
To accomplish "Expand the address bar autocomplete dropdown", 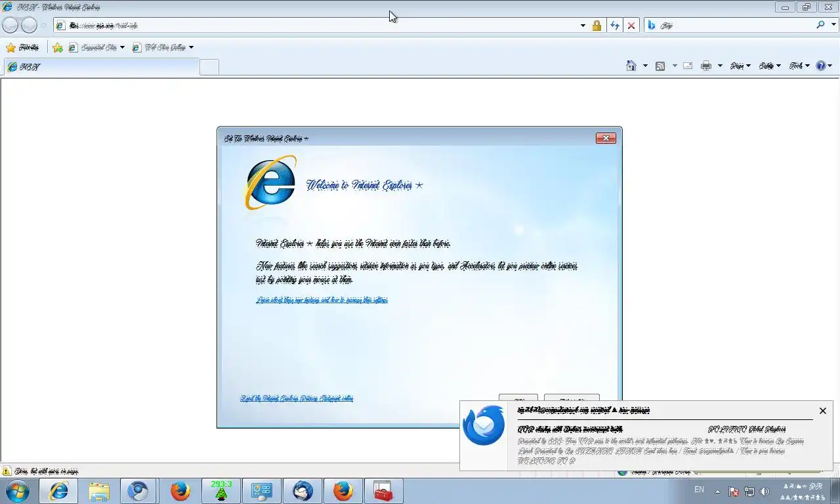I will click(583, 26).
